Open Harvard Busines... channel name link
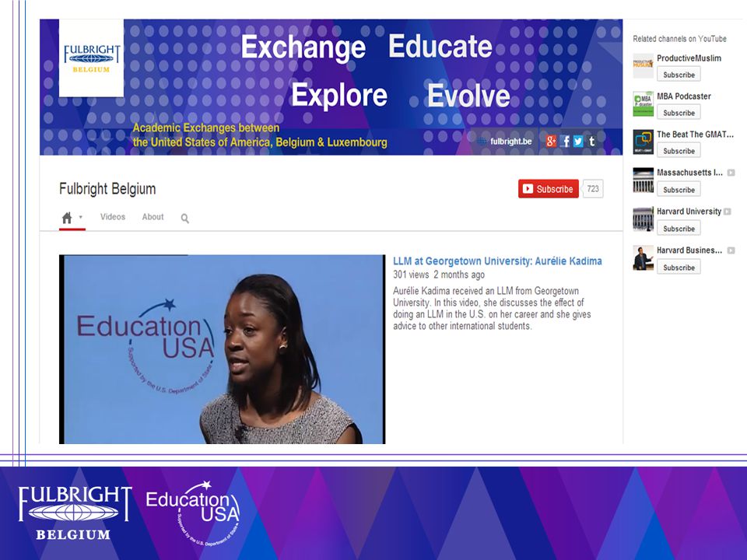 coord(689,250)
